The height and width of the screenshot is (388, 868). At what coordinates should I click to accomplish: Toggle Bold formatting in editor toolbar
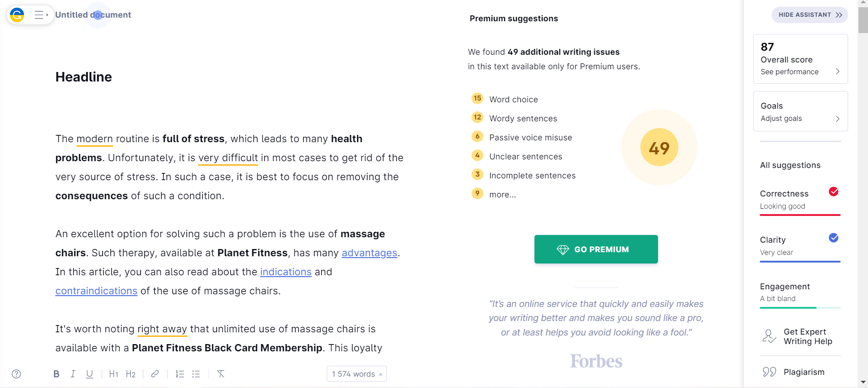56,374
